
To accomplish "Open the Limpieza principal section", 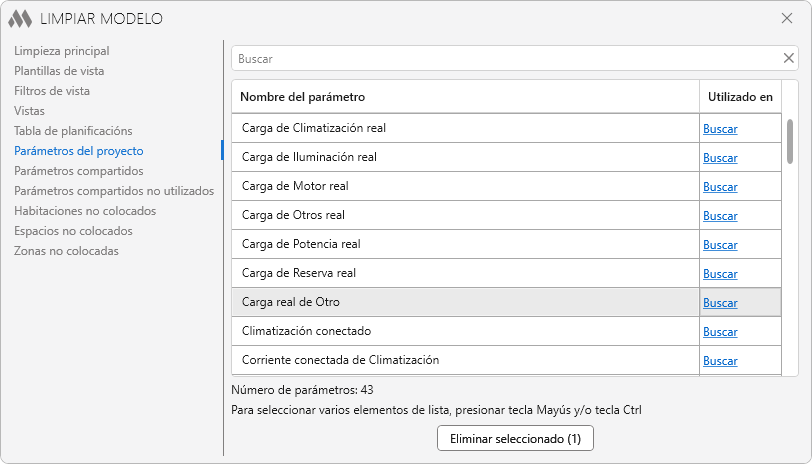I will tap(62, 51).
